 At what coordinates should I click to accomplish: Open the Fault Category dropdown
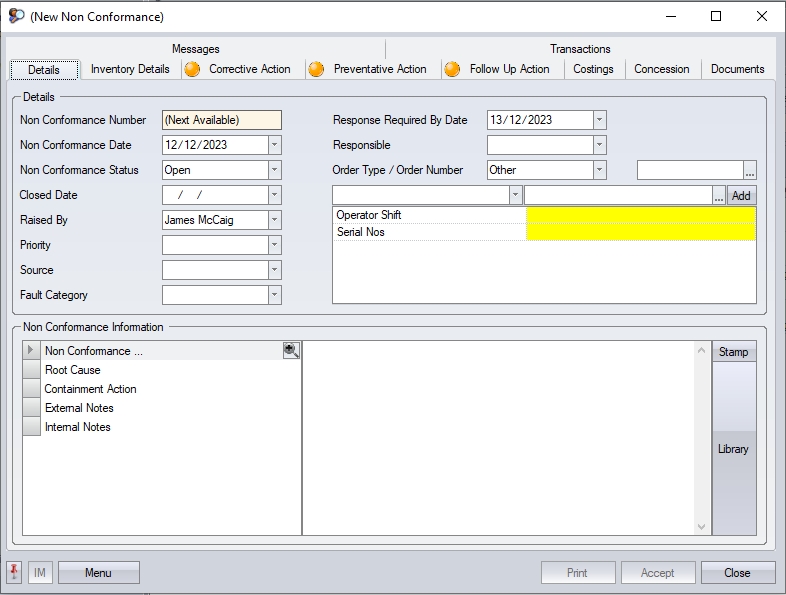click(274, 295)
